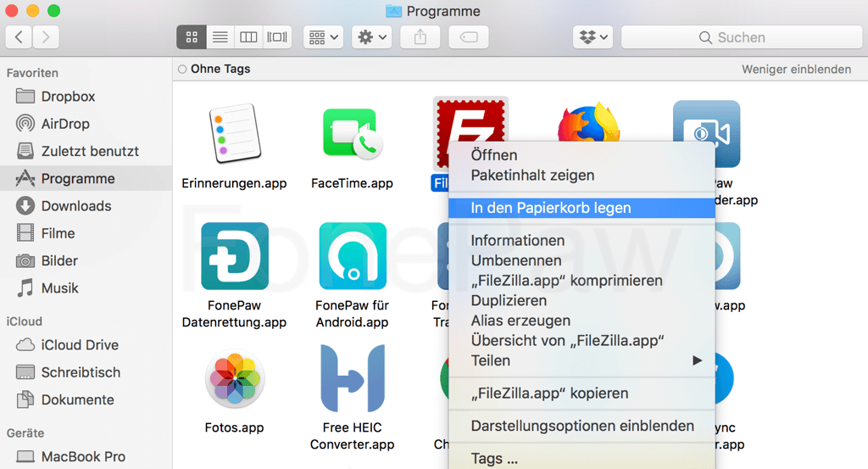Click the Share toolbar button
This screenshot has width=868, height=469.
click(x=420, y=37)
